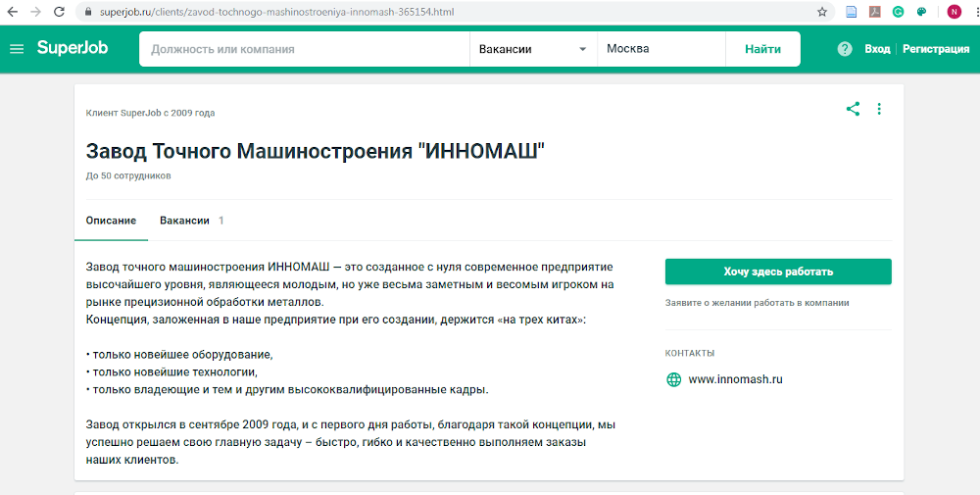This screenshot has width=980, height=495.
Task: Click the bullet 'только новейшие технологии'
Action: pos(171,371)
